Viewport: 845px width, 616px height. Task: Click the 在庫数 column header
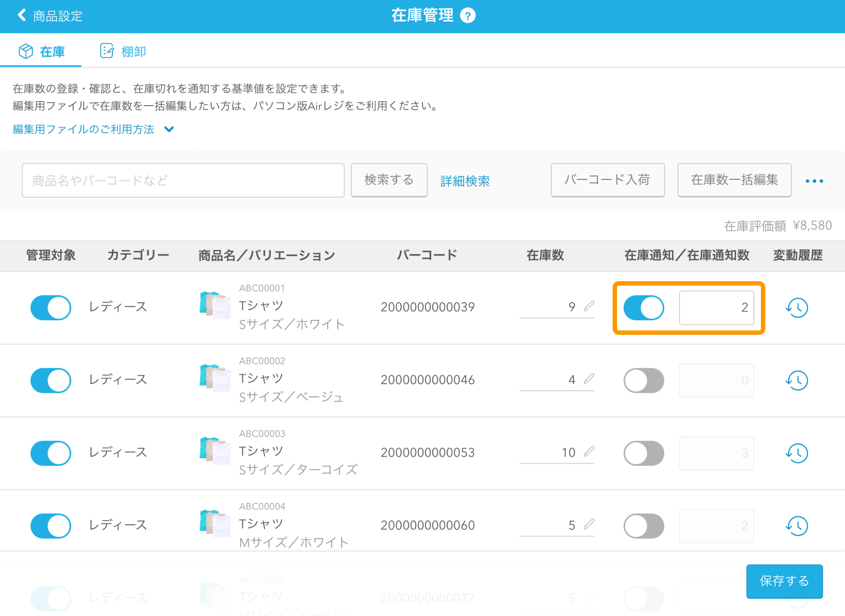pyautogui.click(x=545, y=255)
